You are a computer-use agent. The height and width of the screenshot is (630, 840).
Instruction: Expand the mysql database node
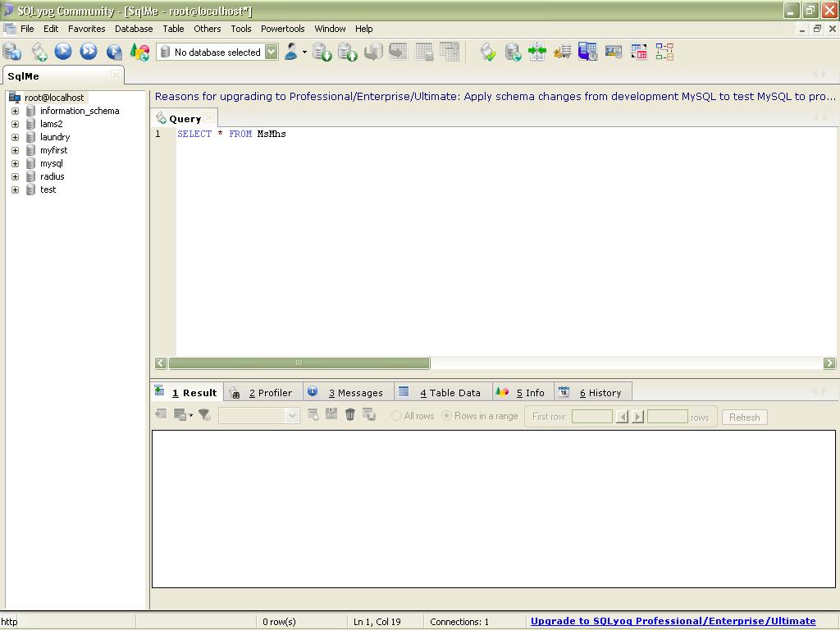pos(15,163)
